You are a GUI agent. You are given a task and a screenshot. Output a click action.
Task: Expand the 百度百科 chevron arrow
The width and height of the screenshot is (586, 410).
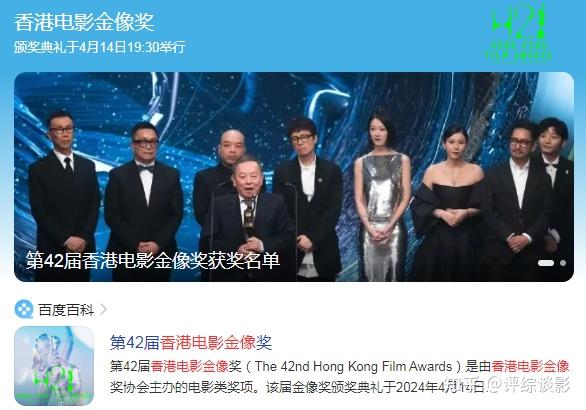(x=104, y=309)
